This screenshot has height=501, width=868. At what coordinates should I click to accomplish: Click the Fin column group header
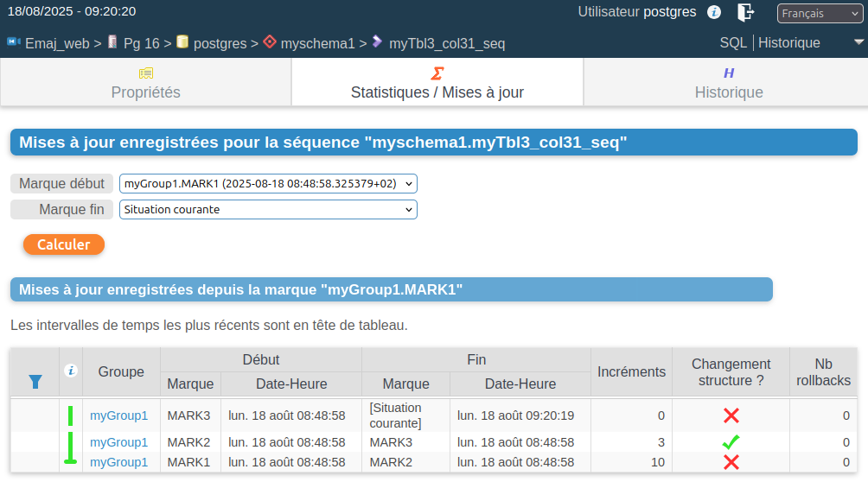click(476, 359)
